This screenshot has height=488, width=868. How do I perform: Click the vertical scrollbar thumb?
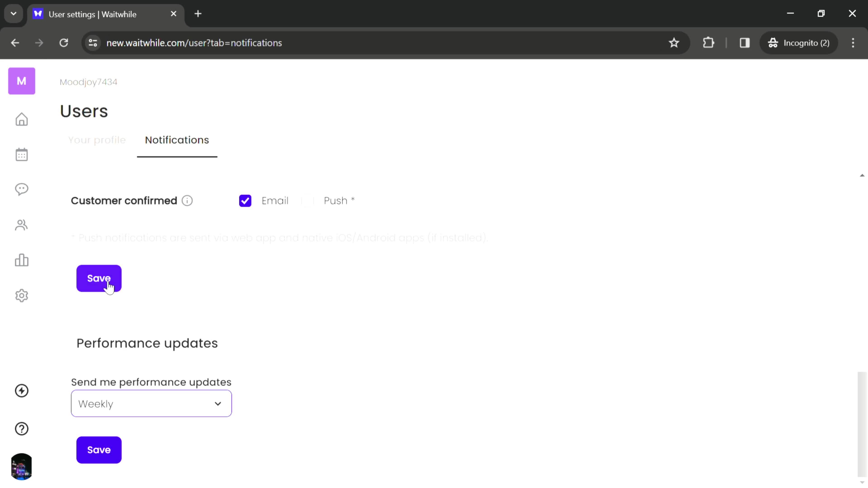pyautogui.click(x=862, y=424)
